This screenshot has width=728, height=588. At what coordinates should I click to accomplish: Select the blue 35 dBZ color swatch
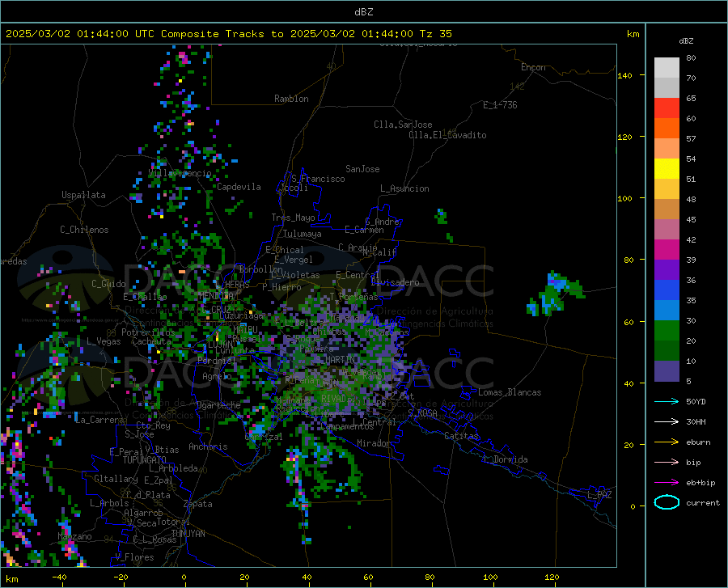click(667, 290)
